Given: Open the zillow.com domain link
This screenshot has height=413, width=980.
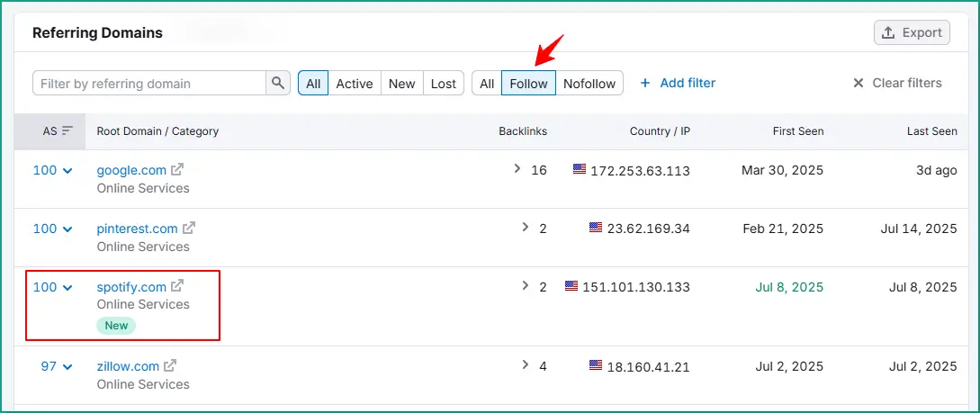Looking at the screenshot, I should click(128, 366).
